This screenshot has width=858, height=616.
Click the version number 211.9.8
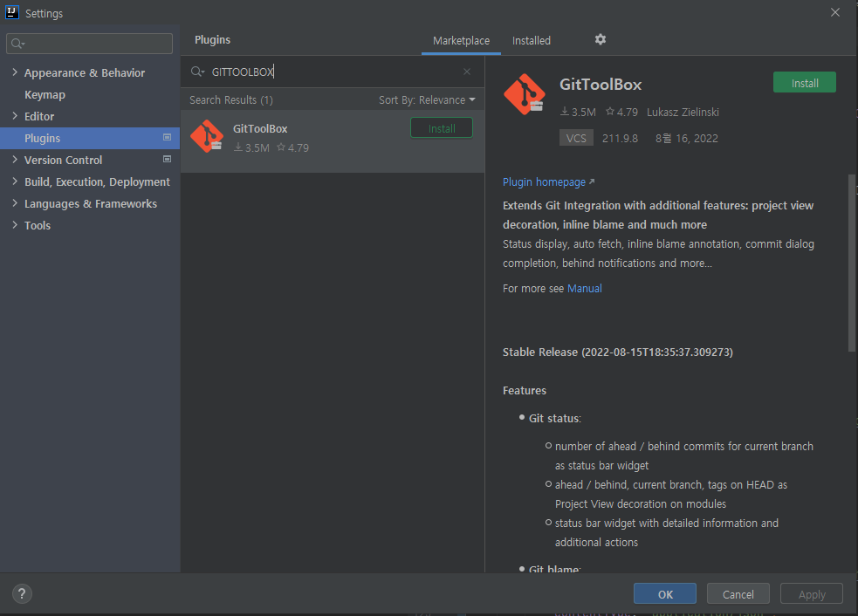[x=620, y=139]
